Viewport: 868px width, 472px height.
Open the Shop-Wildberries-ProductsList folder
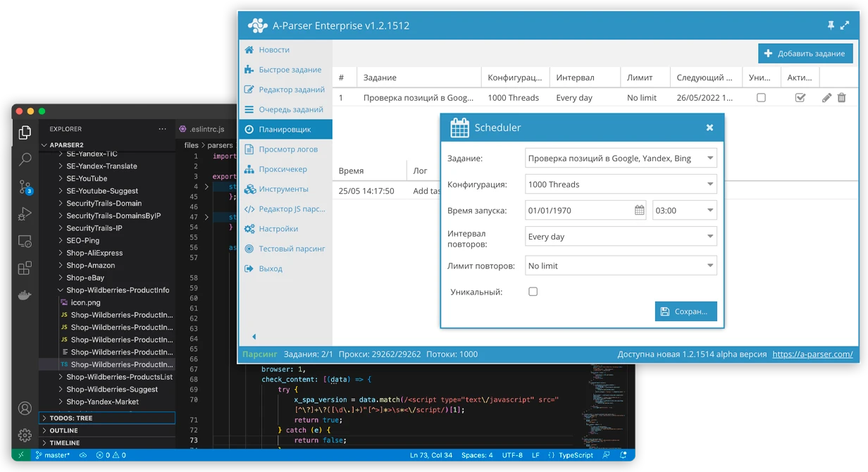[x=107, y=377]
